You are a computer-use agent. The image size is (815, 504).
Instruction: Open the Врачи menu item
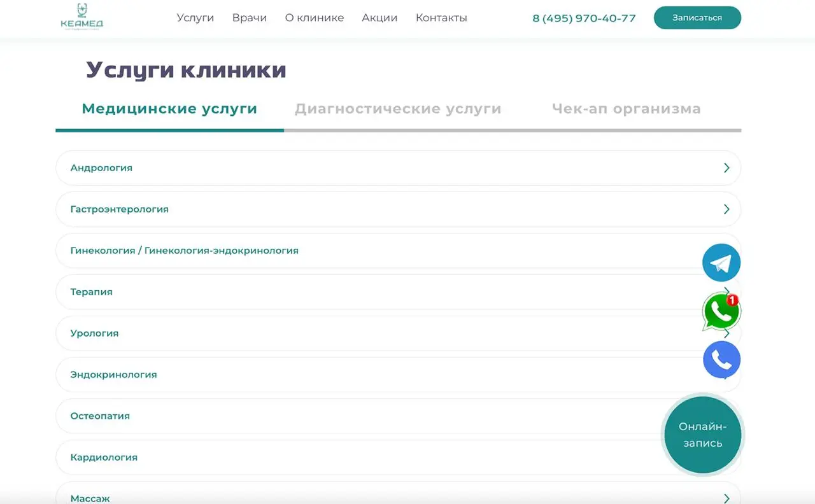click(x=250, y=18)
